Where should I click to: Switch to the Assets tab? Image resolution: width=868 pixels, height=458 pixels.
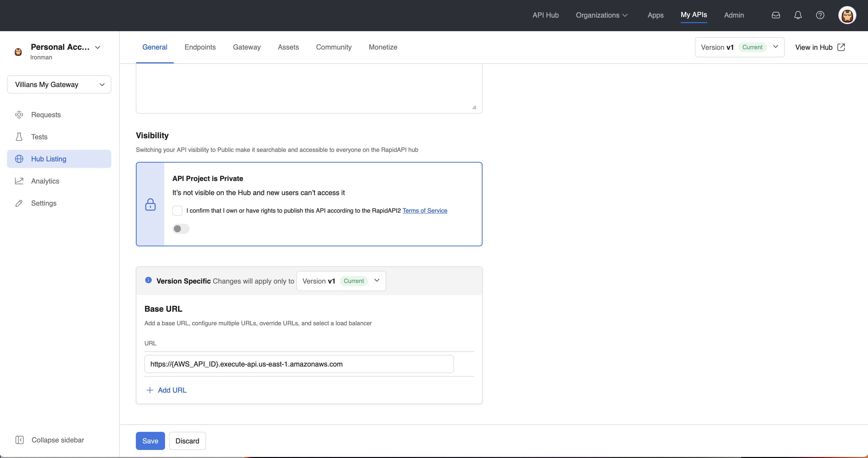pyautogui.click(x=288, y=47)
